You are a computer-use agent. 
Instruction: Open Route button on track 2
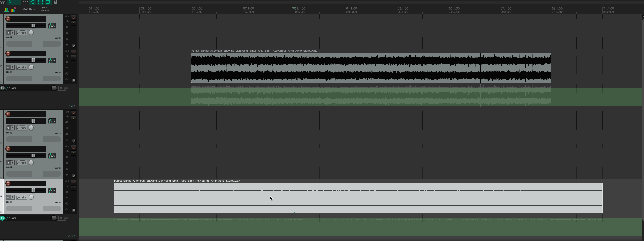point(52,61)
